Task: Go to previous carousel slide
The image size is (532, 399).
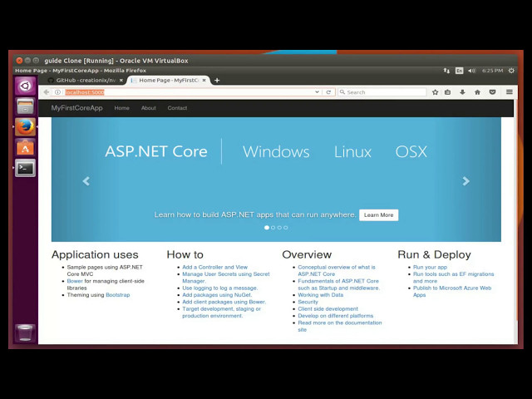Action: point(86,181)
